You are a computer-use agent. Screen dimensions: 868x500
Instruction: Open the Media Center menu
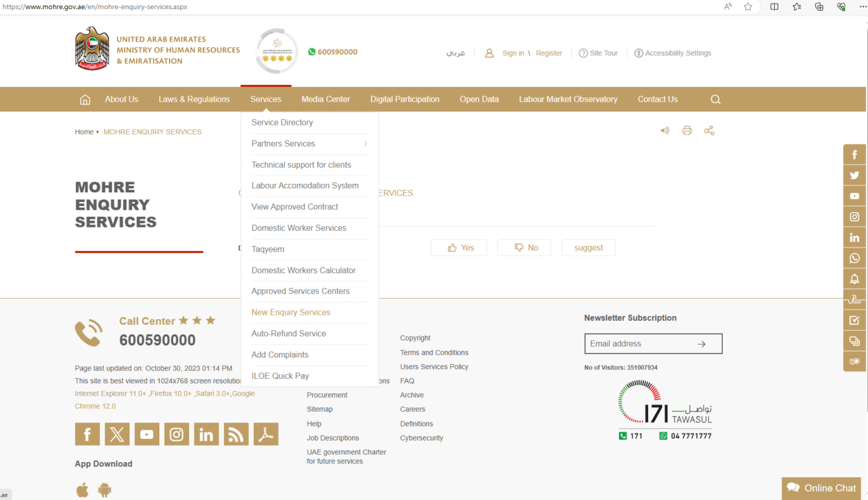325,99
